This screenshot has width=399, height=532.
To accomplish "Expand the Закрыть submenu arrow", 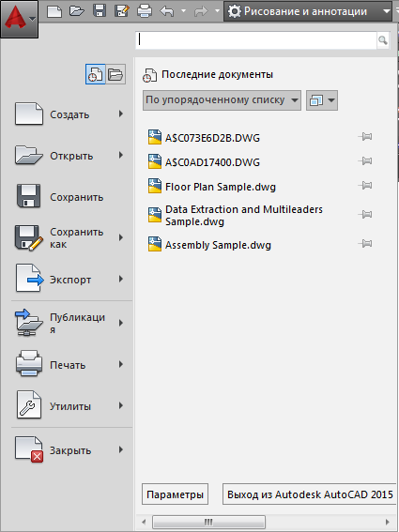I will 121,449.
